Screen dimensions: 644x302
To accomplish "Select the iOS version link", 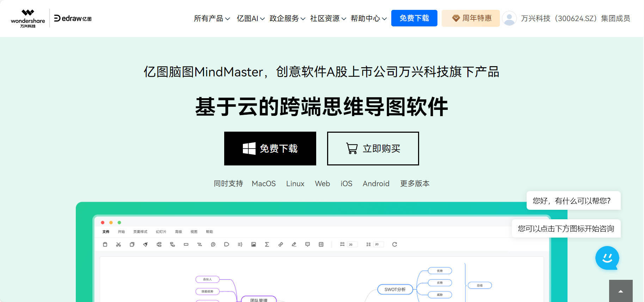I will [346, 183].
